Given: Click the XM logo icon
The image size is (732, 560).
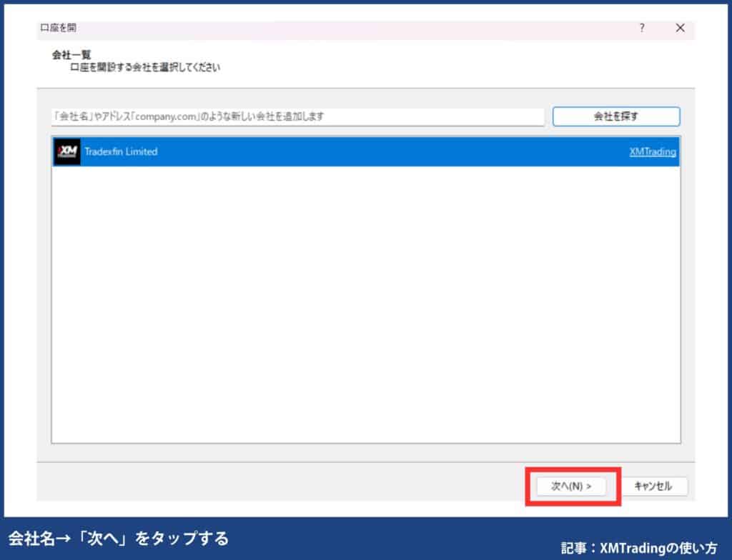Looking at the screenshot, I should click(x=66, y=151).
